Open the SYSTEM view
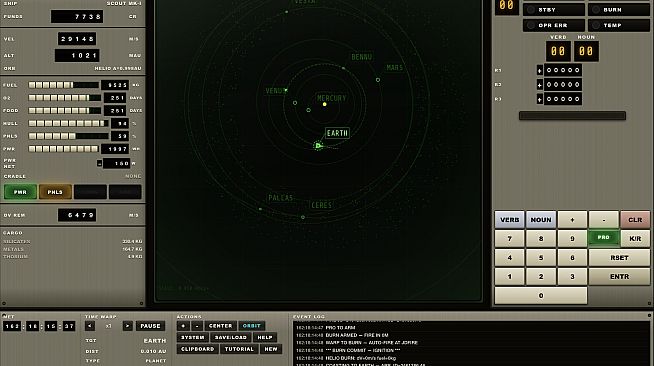This screenshot has width=654, height=366. pos(193,337)
